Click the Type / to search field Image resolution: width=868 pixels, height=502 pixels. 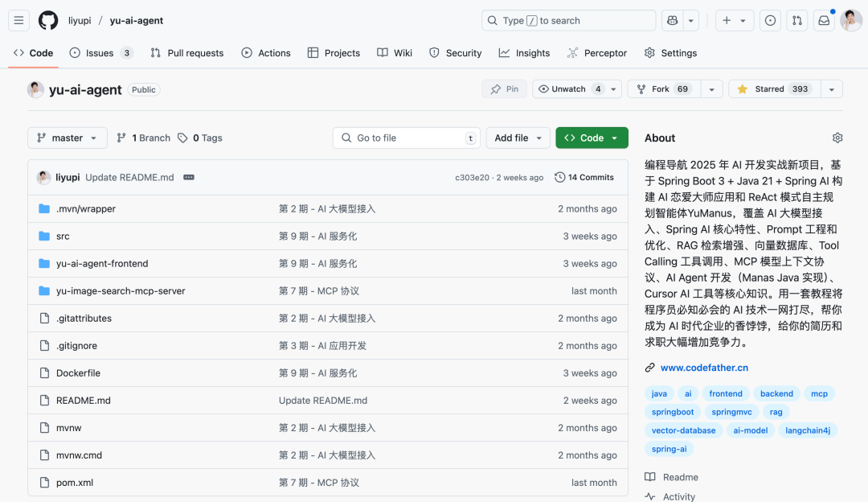[568, 20]
